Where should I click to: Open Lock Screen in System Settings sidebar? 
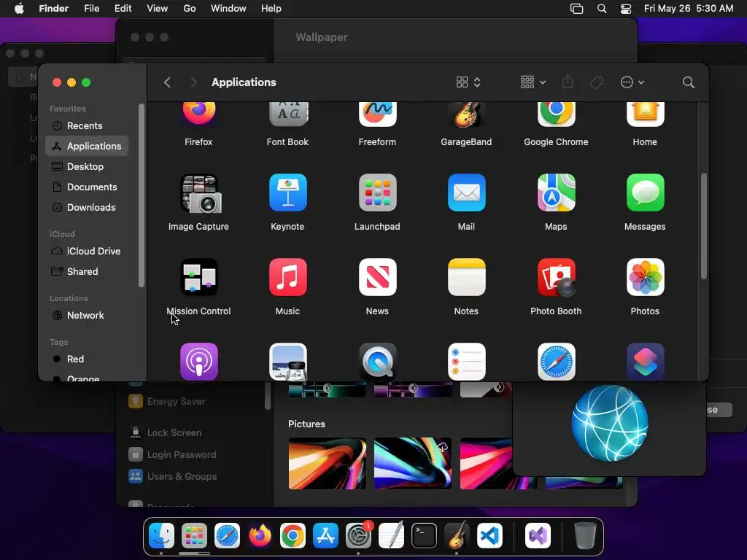pos(174,432)
